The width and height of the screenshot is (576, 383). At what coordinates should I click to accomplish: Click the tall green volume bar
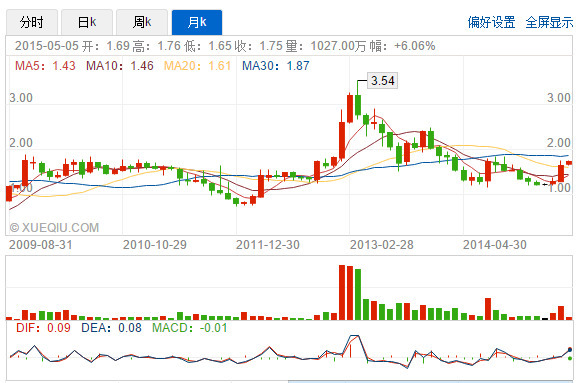click(x=358, y=295)
